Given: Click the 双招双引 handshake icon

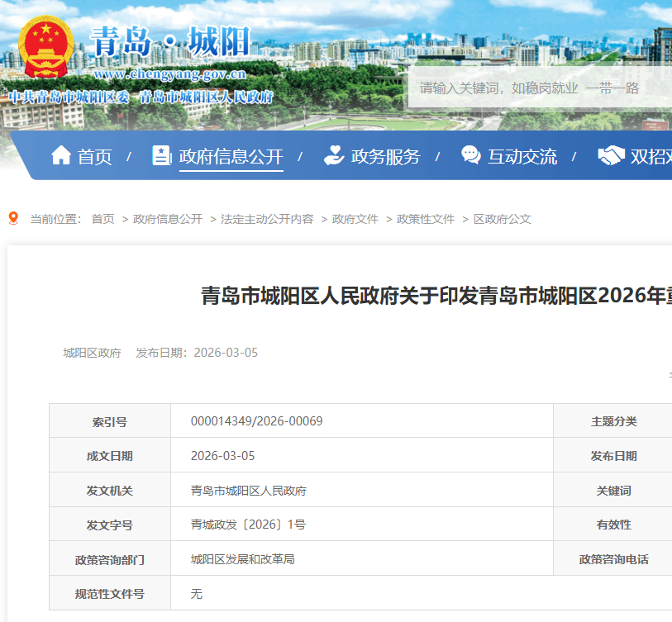Looking at the screenshot, I should click(611, 155).
